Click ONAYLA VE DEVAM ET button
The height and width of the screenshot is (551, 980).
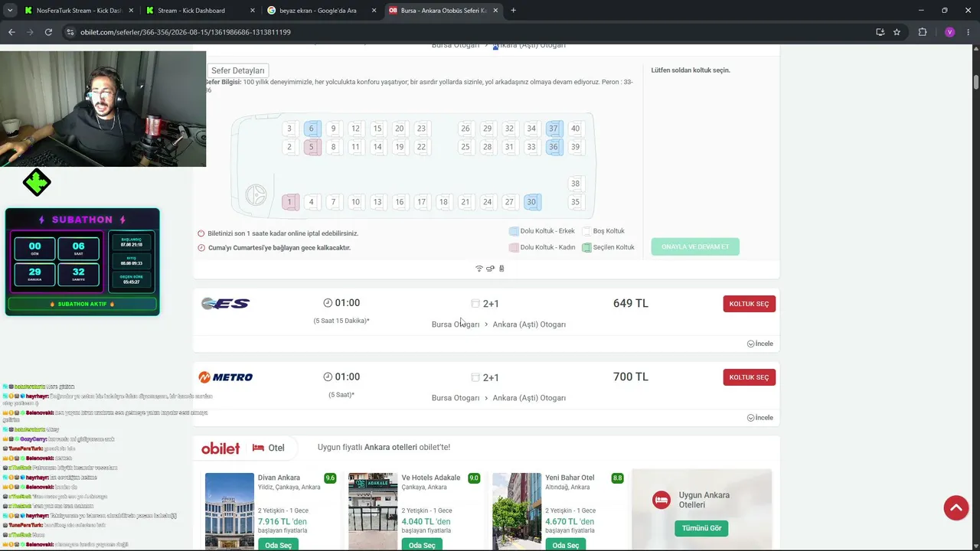coord(695,246)
